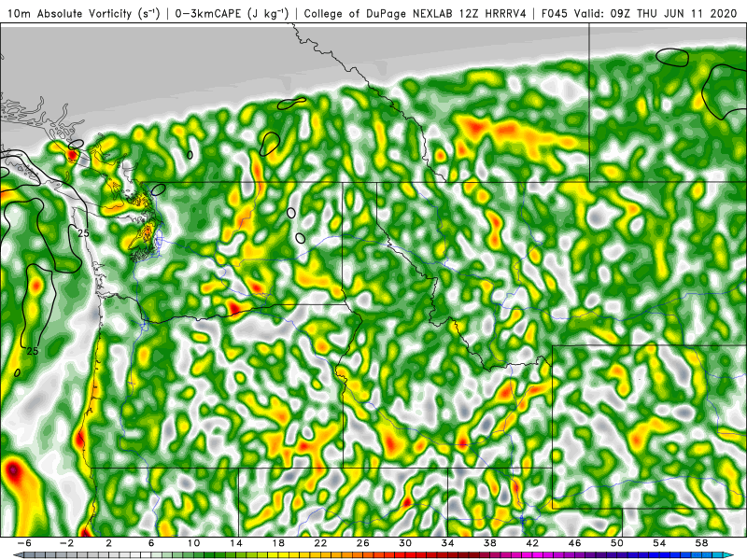
Task: Click the "10" color scale label
Action: pyautogui.click(x=193, y=543)
